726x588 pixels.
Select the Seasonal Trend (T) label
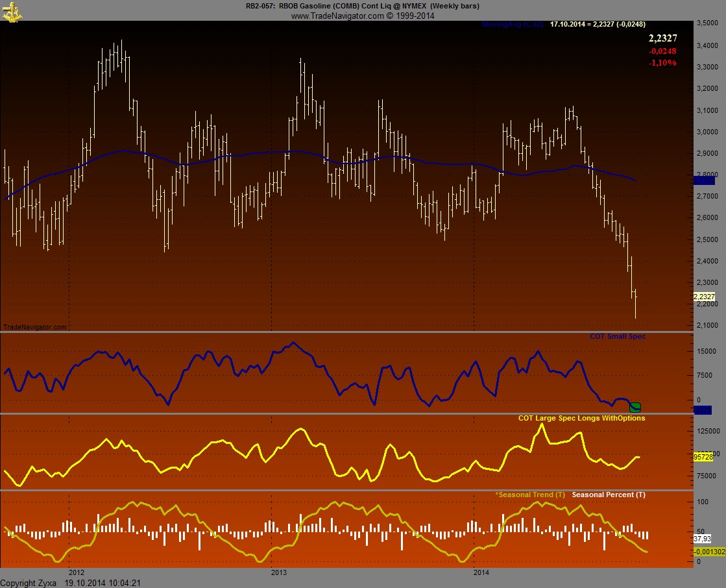[529, 495]
